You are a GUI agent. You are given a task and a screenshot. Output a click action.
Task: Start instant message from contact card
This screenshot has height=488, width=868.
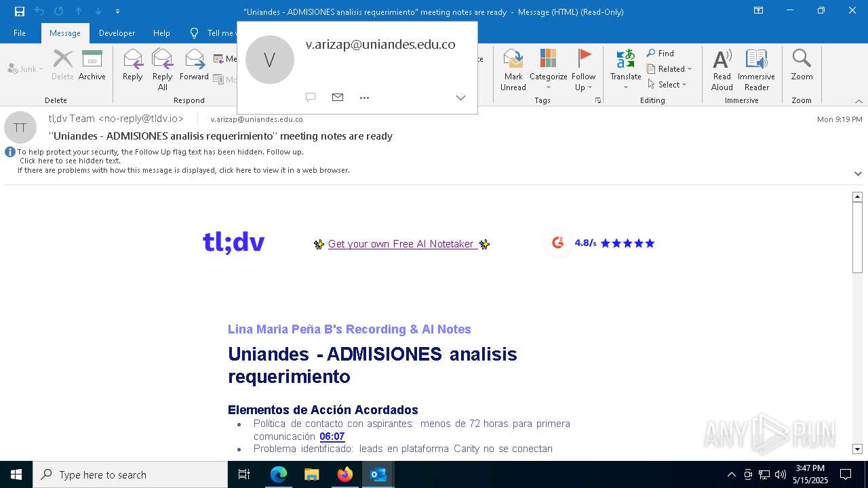point(311,98)
